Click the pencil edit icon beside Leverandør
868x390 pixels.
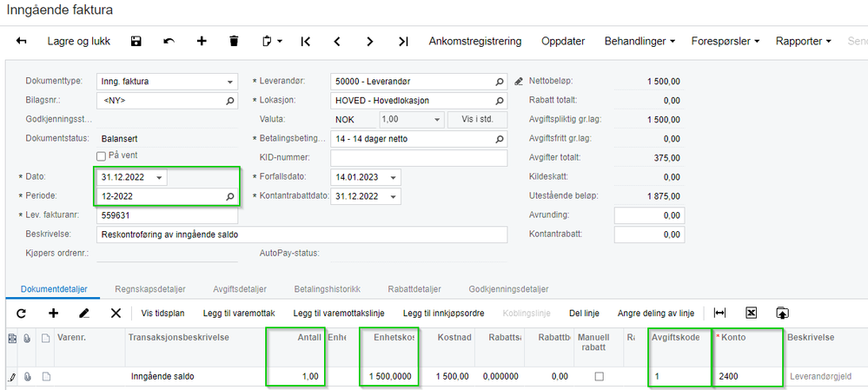pos(518,82)
